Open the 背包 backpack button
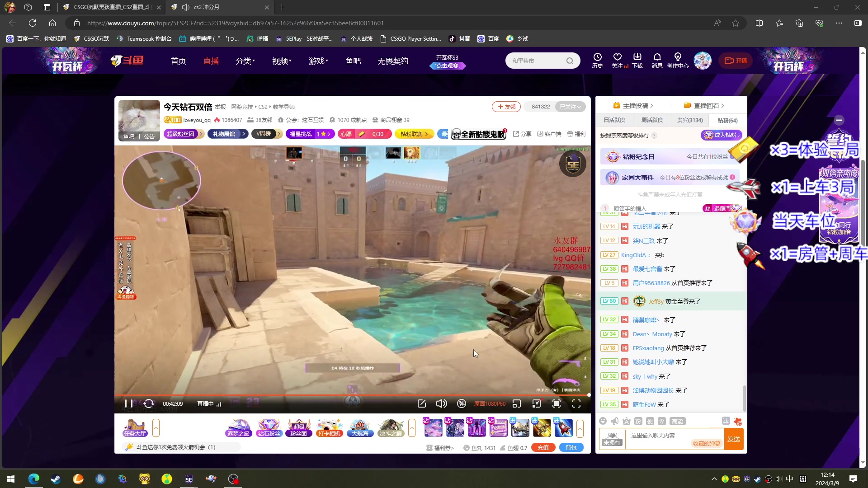 [x=571, y=447]
